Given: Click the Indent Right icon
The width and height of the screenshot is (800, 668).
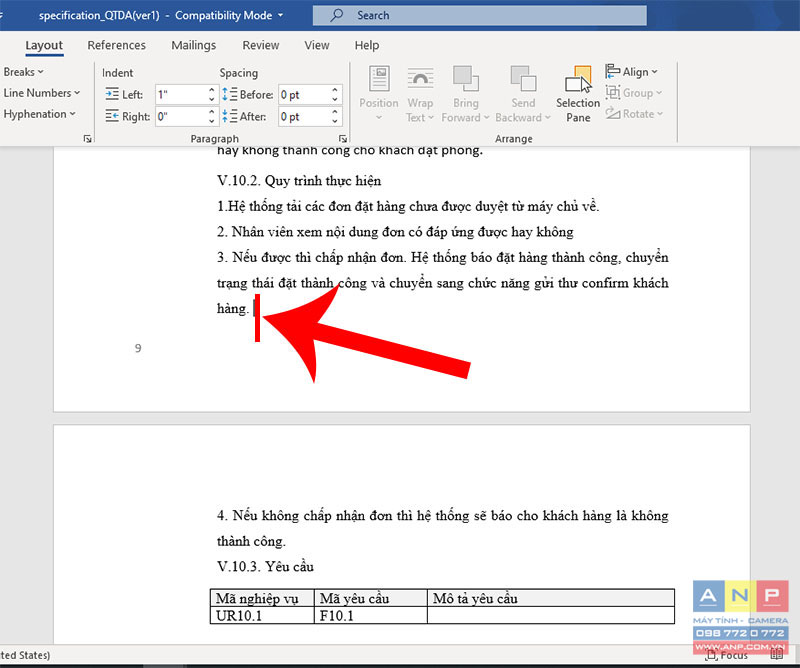Looking at the screenshot, I should (x=112, y=116).
